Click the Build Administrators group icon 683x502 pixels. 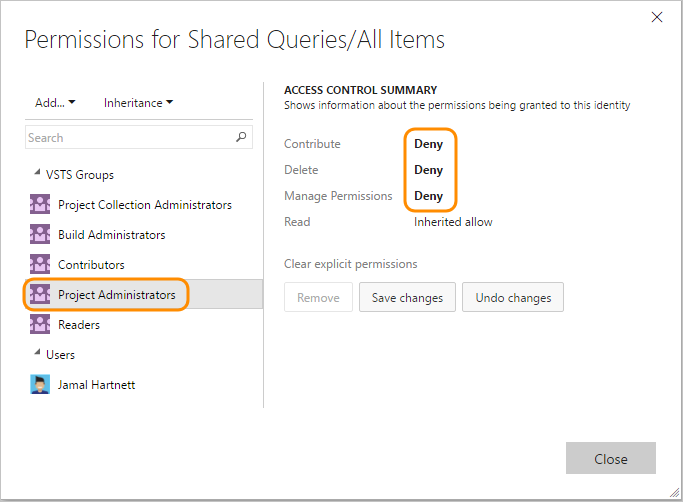[x=40, y=234]
